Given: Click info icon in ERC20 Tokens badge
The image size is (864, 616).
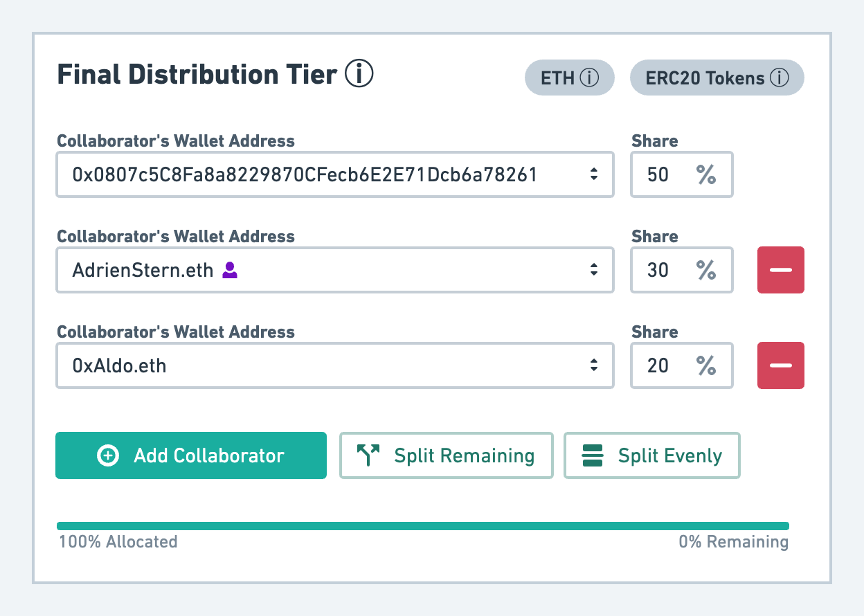Looking at the screenshot, I should [x=779, y=78].
